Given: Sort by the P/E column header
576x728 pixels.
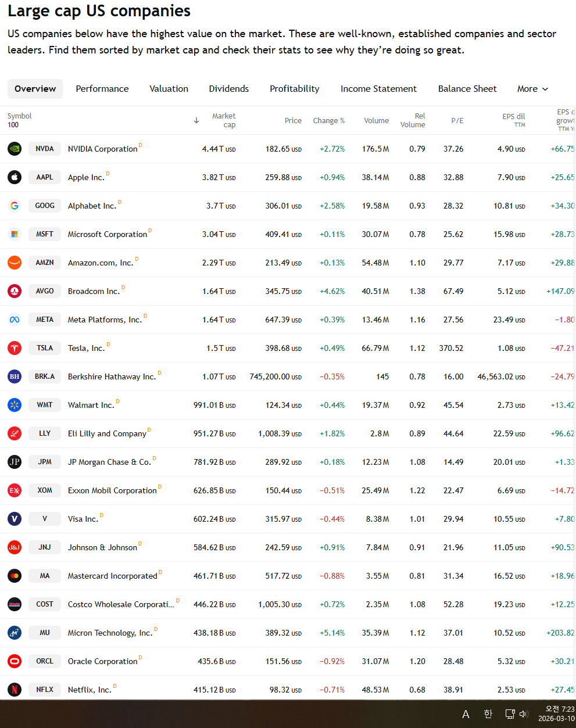Looking at the screenshot, I should click(x=457, y=121).
